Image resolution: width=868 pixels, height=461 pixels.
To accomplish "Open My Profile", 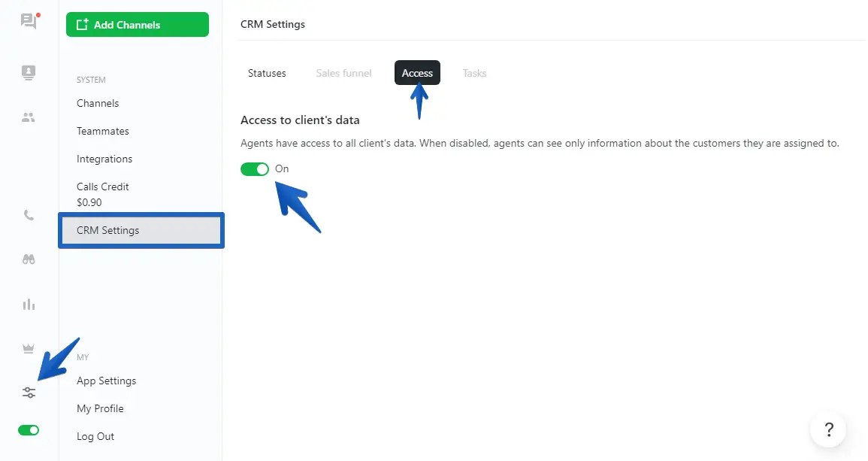I will click(100, 409).
